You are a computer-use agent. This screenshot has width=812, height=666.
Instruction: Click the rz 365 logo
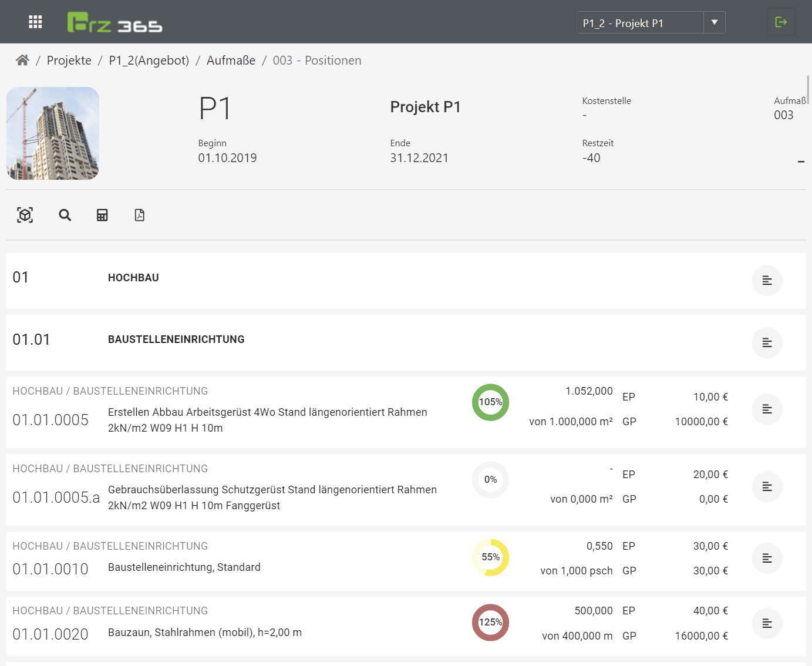tap(115, 23)
